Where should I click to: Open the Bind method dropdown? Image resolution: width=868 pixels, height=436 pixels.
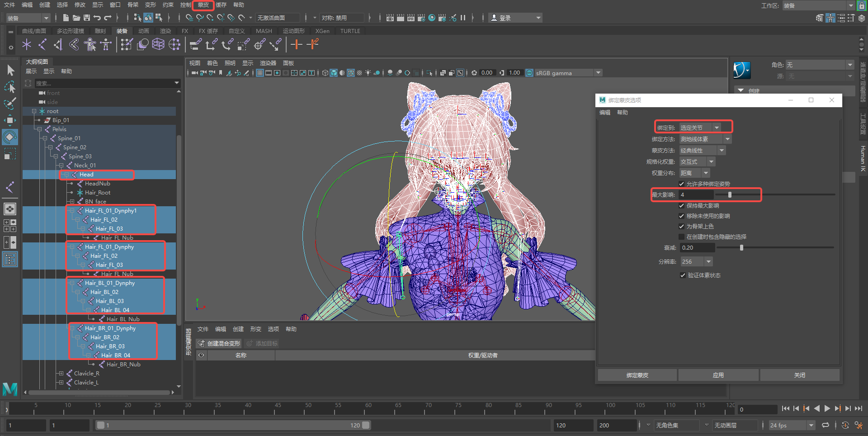point(705,139)
